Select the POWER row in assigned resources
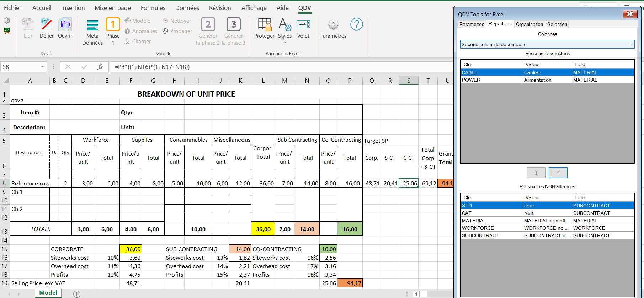 point(547,80)
